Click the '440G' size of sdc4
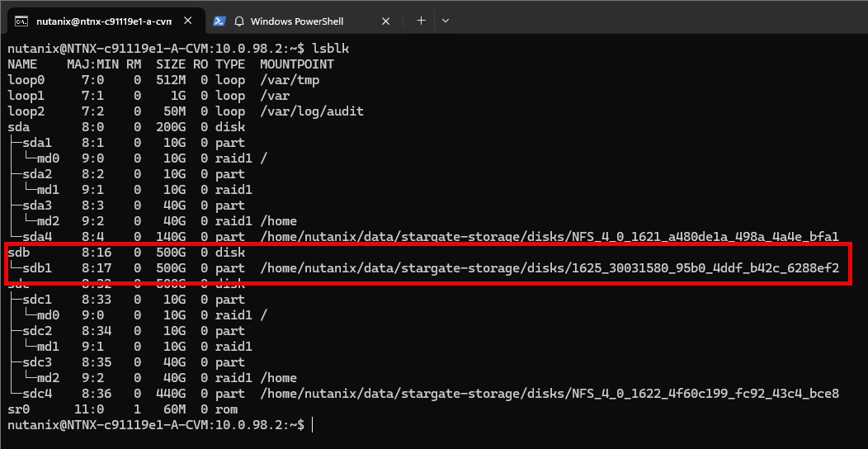The width and height of the screenshot is (868, 449). click(171, 394)
